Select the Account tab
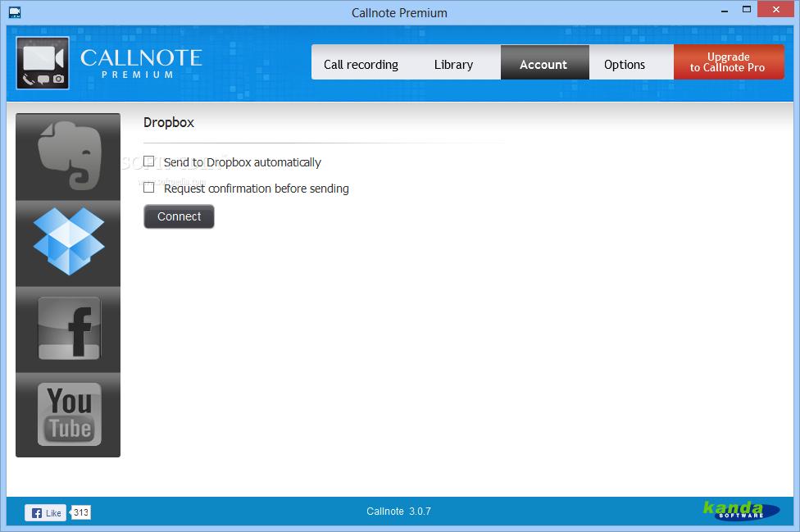800x532 pixels. pos(543,64)
